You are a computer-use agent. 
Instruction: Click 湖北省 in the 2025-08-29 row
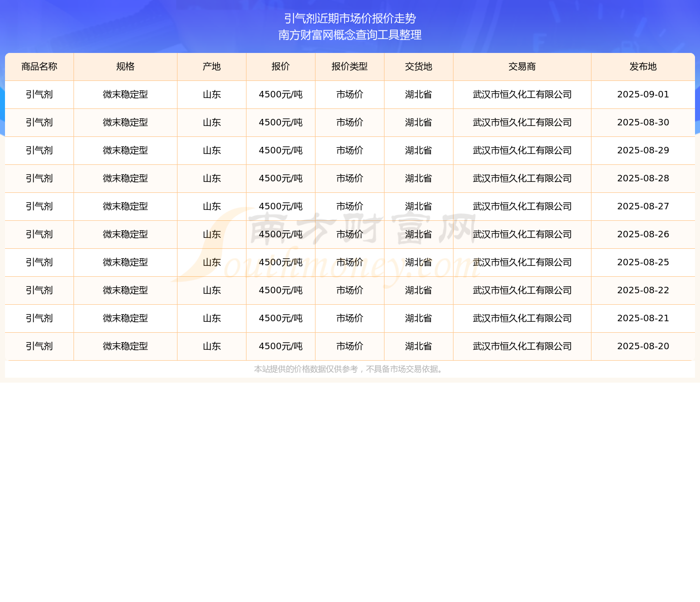point(419,150)
